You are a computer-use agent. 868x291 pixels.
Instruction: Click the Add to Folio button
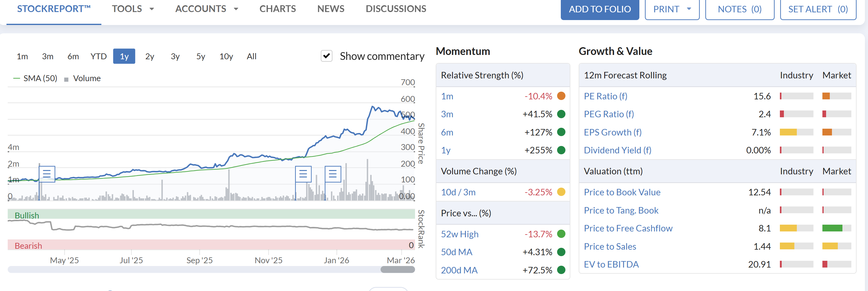coord(600,10)
